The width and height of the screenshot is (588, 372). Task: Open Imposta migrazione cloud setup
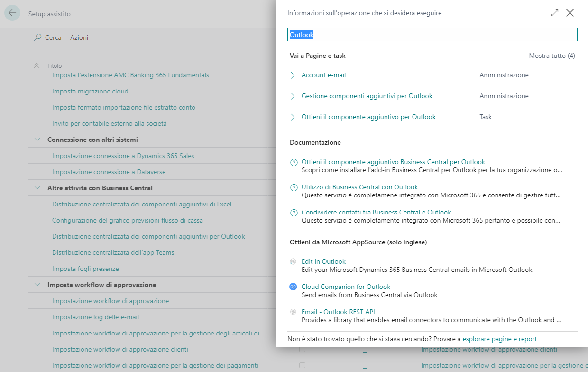click(x=90, y=91)
